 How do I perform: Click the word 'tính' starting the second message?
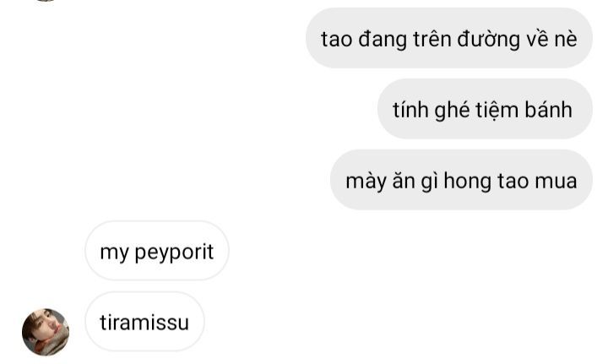(x=410, y=109)
